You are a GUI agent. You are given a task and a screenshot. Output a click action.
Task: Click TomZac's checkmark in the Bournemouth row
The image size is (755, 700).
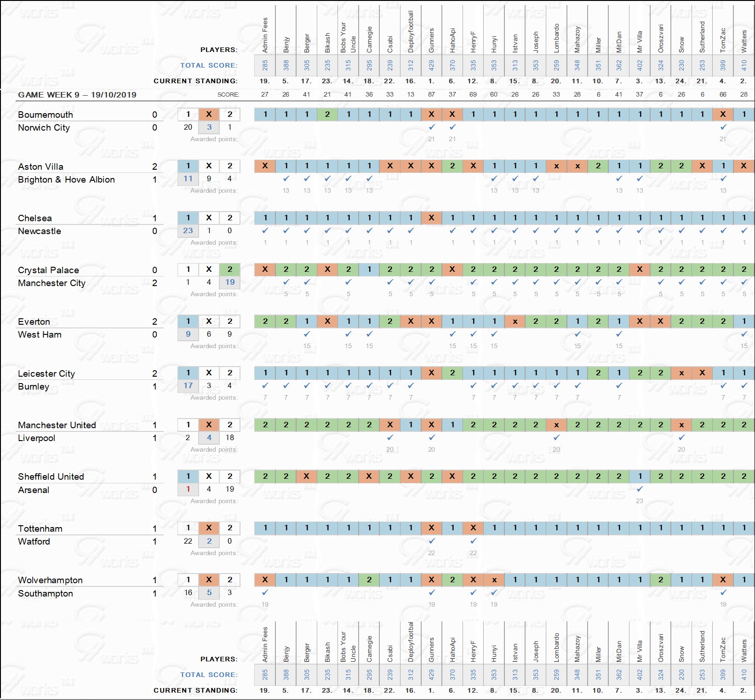pos(723,127)
